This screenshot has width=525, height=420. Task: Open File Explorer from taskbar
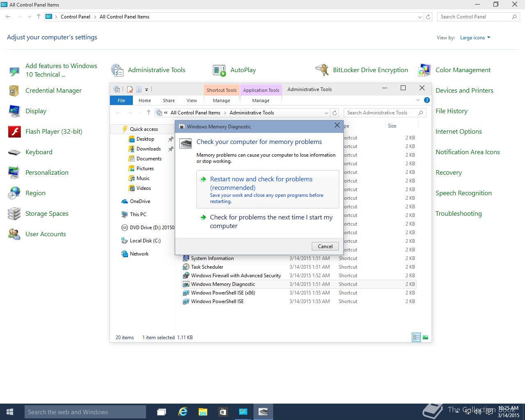203,412
